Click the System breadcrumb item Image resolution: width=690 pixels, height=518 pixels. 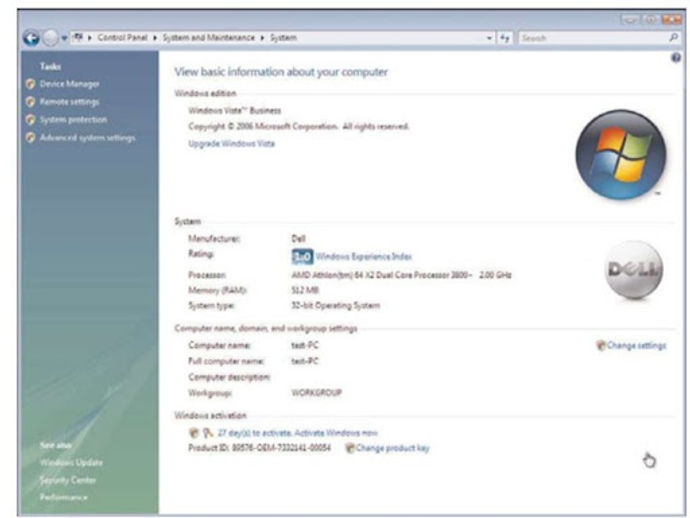(283, 37)
